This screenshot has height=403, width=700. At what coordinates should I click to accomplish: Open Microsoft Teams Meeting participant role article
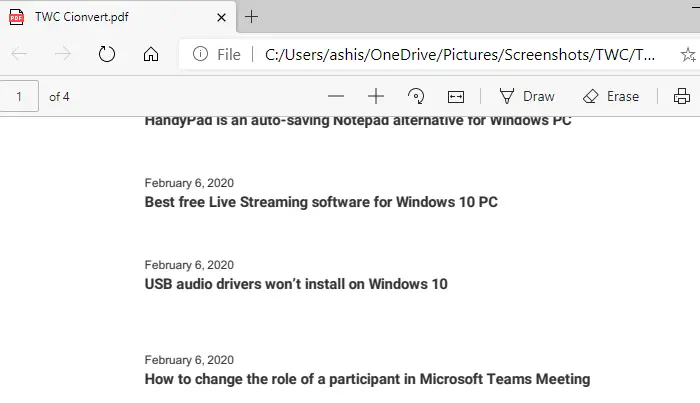tap(367, 379)
